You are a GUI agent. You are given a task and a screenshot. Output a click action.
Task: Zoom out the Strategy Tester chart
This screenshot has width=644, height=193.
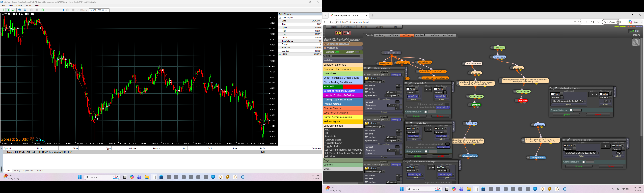[25, 10]
